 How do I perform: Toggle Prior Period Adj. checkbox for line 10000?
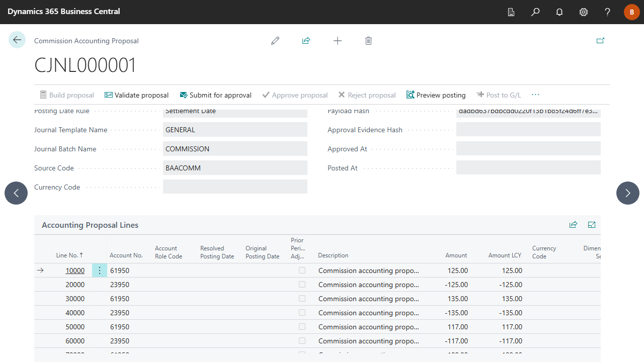(x=302, y=270)
